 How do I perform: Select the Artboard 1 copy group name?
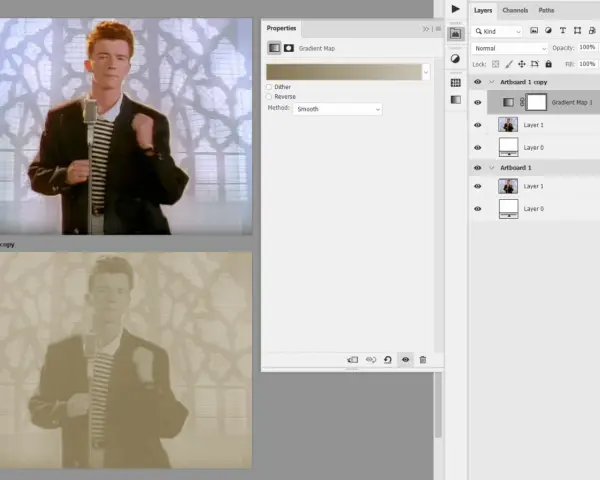click(523, 82)
